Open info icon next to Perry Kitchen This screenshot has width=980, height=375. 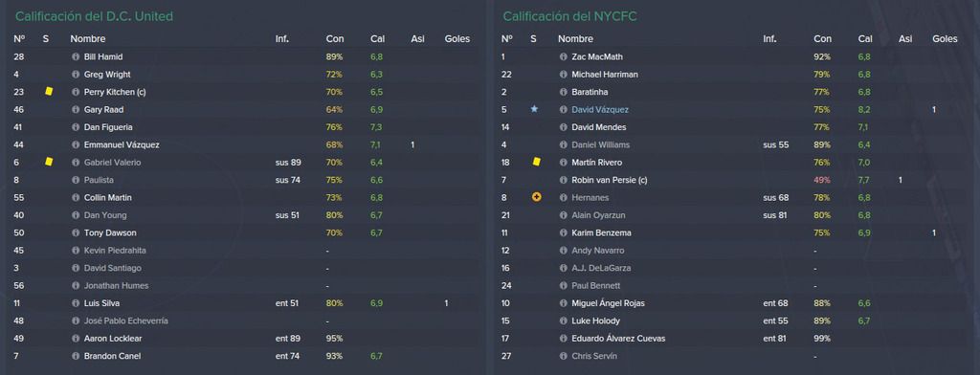pos(76,92)
